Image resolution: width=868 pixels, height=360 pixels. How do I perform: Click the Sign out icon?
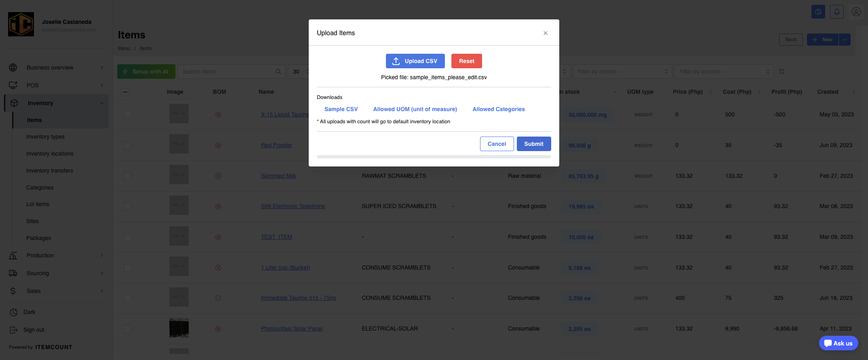[13, 330]
